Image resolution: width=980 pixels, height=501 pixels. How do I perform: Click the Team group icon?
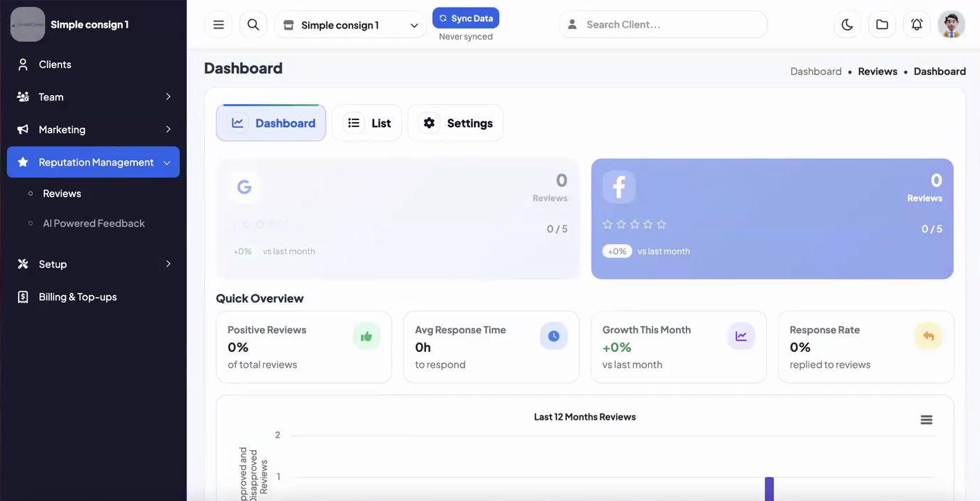[23, 97]
